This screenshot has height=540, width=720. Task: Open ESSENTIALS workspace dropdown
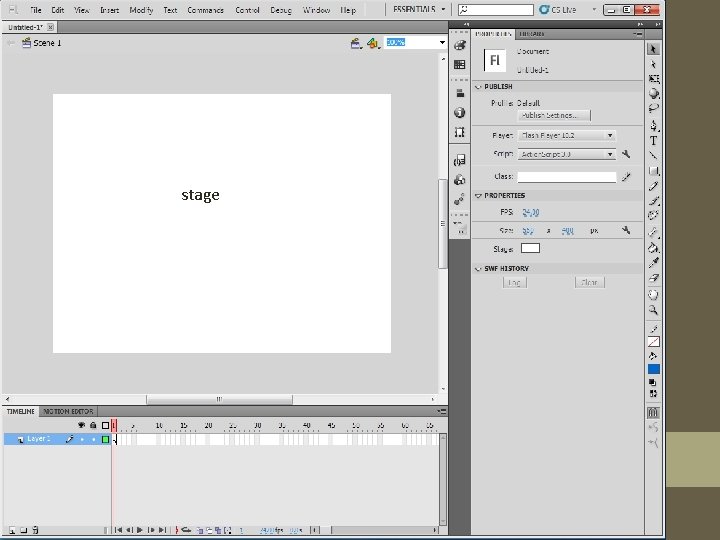(x=419, y=9)
